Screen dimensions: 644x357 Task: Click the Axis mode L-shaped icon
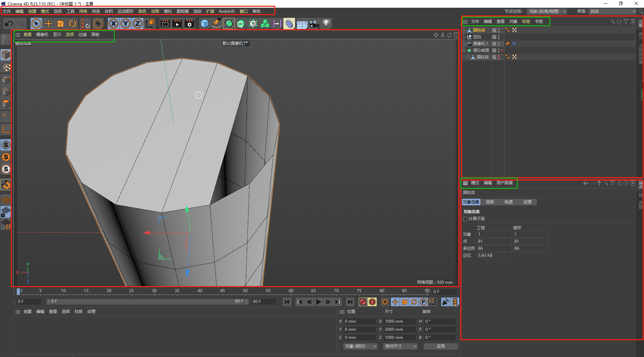pyautogui.click(x=6, y=129)
